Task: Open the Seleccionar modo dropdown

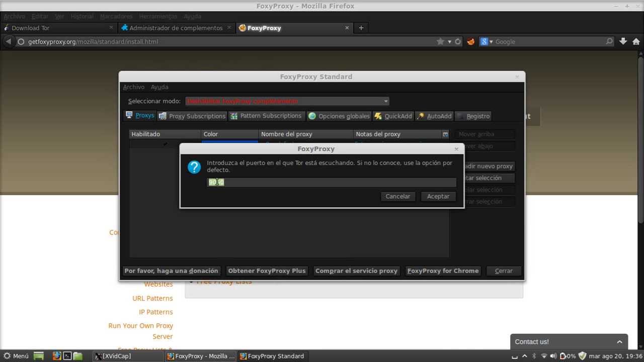Action: [287, 101]
